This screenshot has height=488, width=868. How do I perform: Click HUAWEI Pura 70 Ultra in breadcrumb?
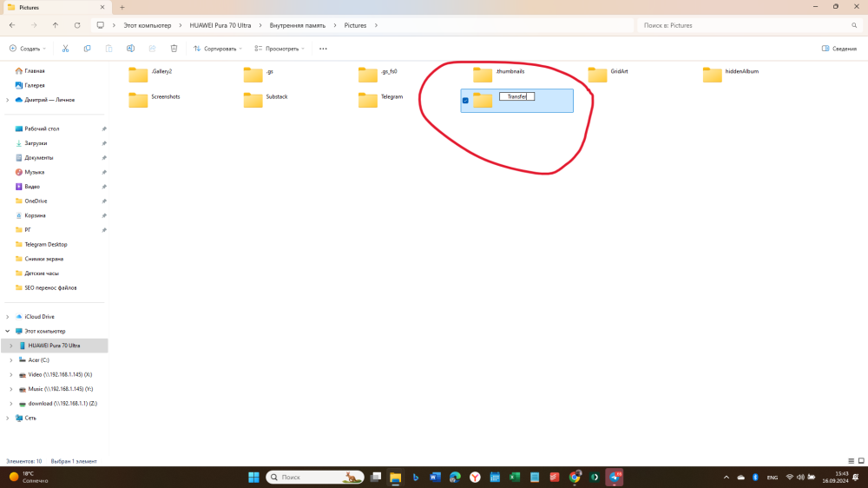pyautogui.click(x=220, y=25)
